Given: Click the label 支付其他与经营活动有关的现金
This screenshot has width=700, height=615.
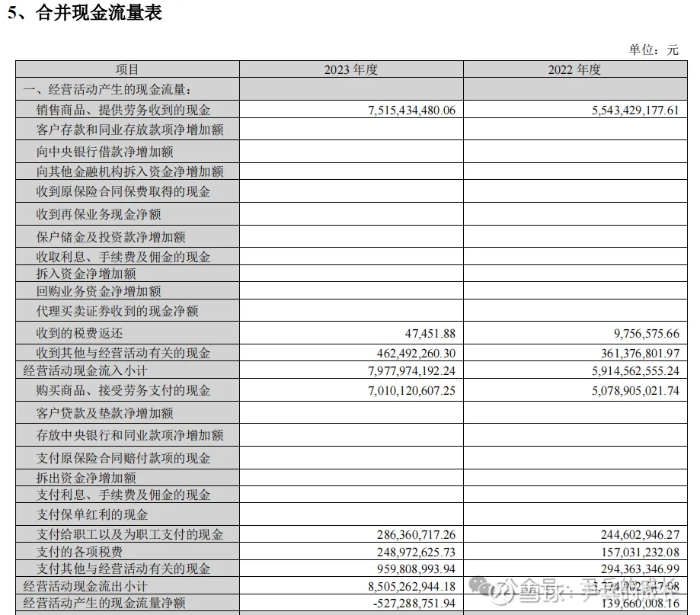Looking at the screenshot, I should (123, 569).
